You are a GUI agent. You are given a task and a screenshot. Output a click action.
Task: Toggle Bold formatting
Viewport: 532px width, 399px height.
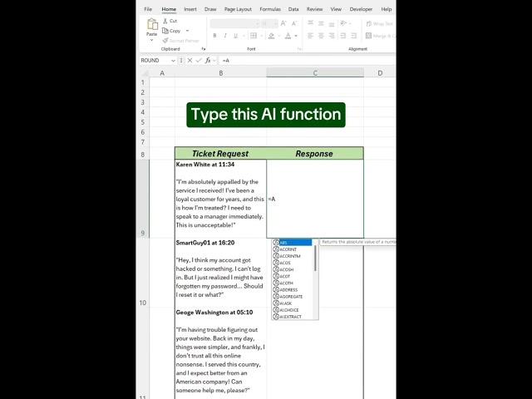click(x=214, y=36)
